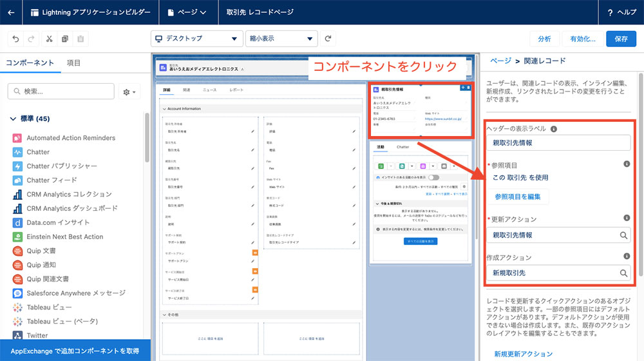
Task: Collapse 今後＆期限切れ section in activity
Action: click(x=377, y=204)
